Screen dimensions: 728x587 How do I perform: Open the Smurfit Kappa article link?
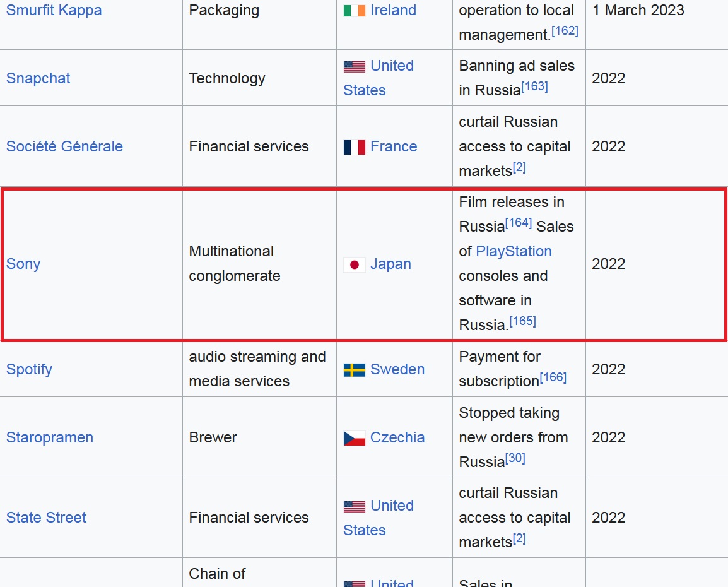click(54, 9)
